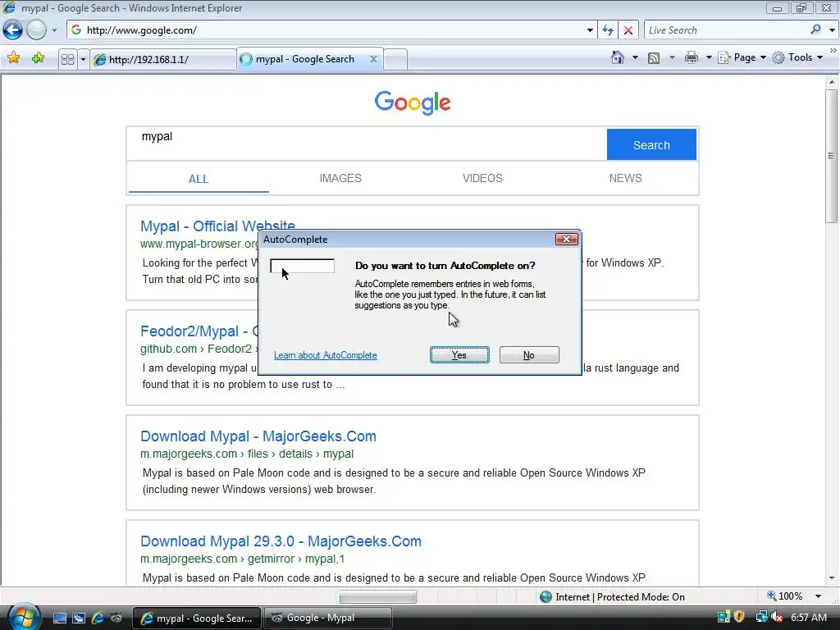The image size is (840, 630).
Task: Click the browser Back arrow button
Action: pyautogui.click(x=13, y=30)
